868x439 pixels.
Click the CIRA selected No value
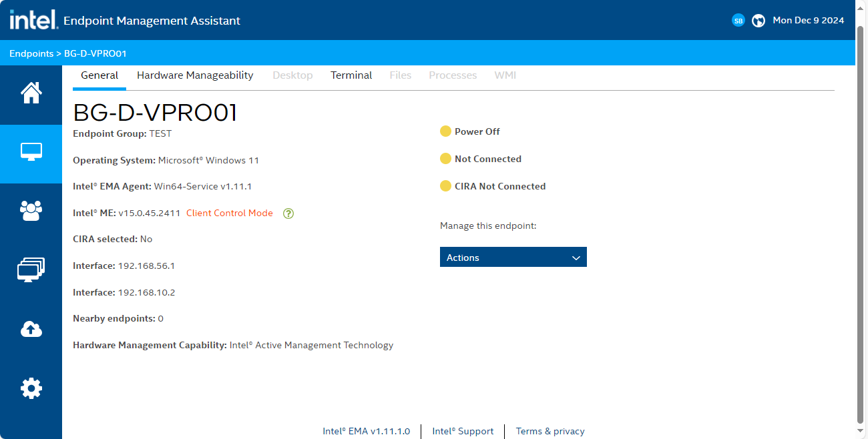tap(146, 239)
